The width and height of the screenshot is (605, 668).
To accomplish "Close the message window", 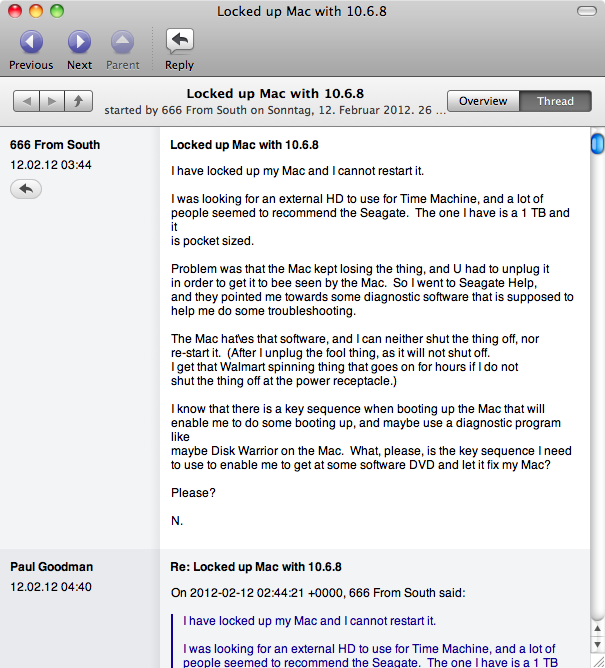I will click(x=15, y=11).
